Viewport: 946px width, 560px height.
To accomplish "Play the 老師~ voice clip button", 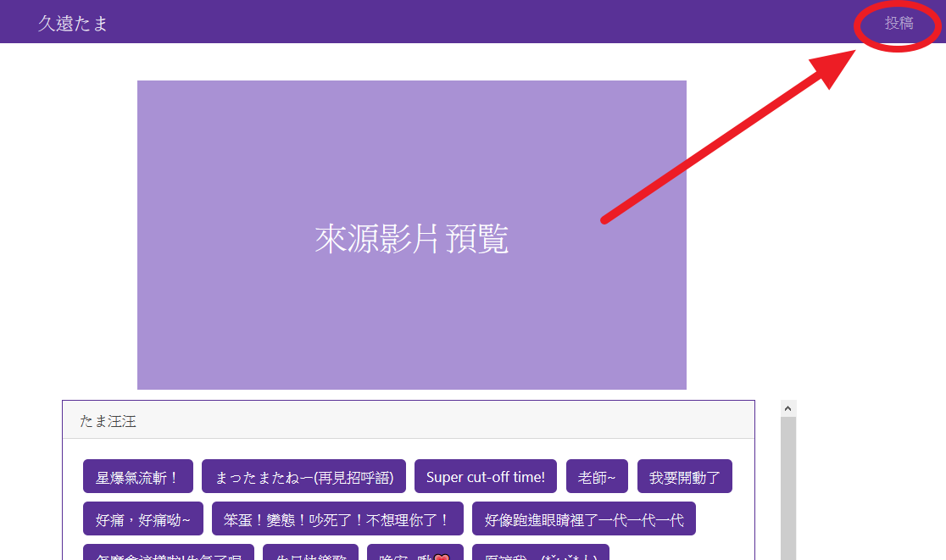I will [x=597, y=477].
